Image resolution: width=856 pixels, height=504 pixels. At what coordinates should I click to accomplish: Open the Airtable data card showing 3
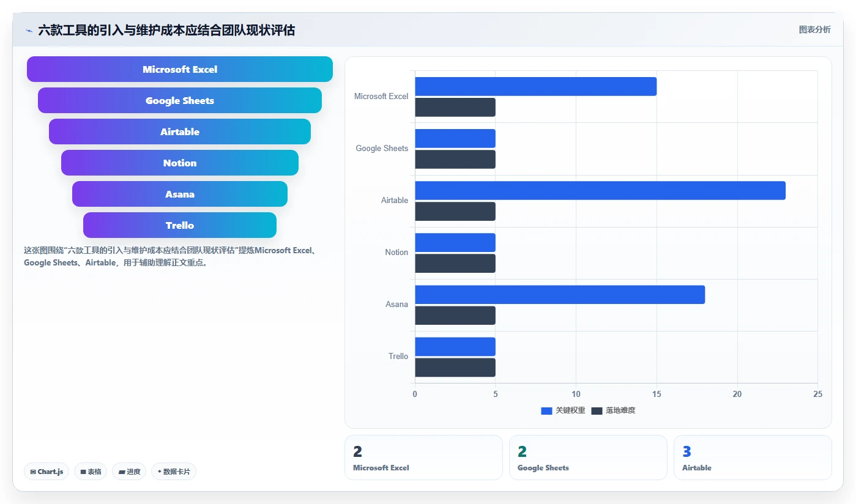(753, 458)
